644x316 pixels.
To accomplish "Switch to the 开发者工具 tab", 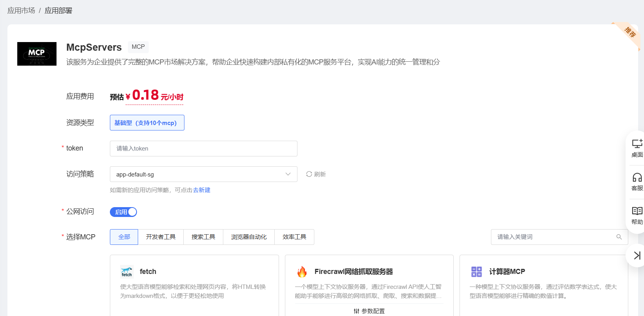I will pyautogui.click(x=161, y=237).
